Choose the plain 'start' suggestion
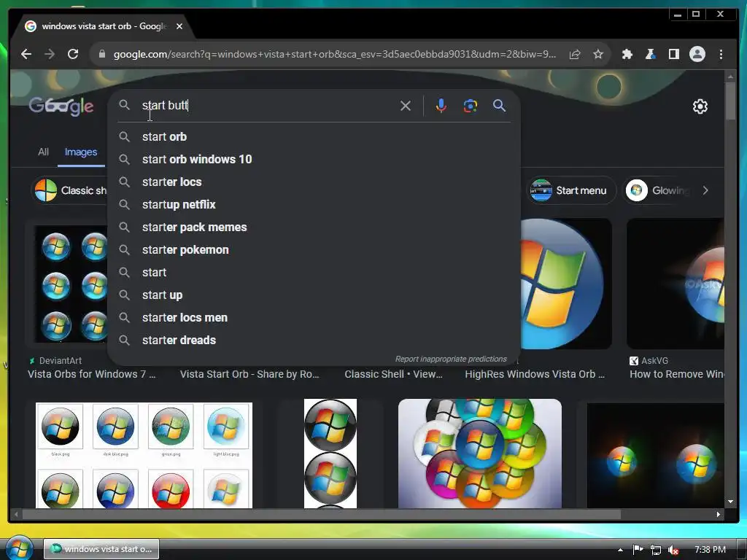Screen dimensions: 747x560 [314, 273]
